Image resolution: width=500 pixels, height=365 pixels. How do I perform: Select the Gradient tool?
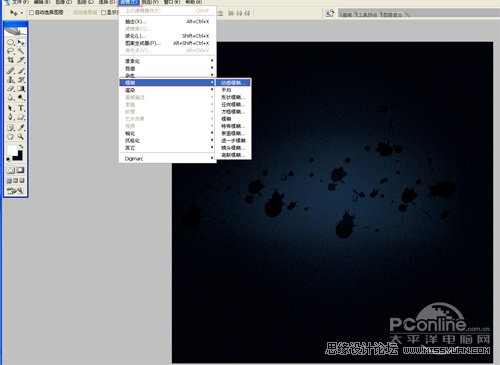coord(21,89)
